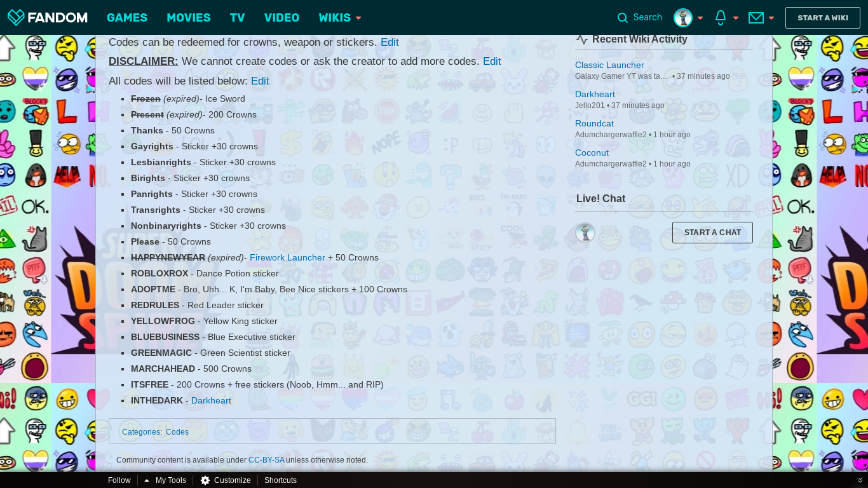Viewport: 868px width, 488px height.
Task: Open the CC-BY-SA license link
Action: 266,460
